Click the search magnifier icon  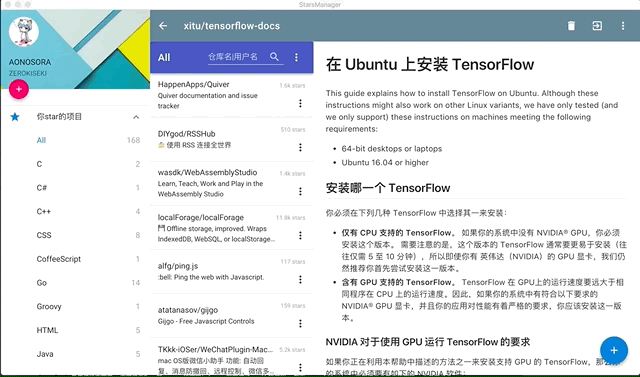[274, 57]
